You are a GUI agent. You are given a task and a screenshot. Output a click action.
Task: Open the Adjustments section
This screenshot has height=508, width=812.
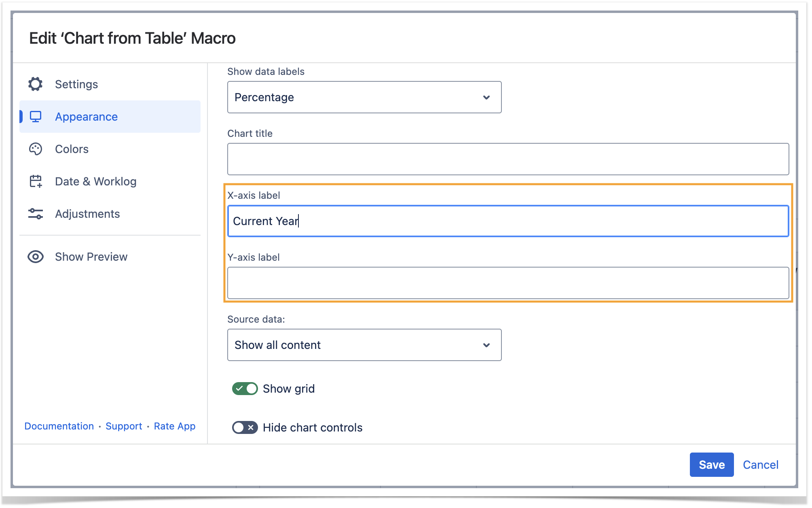pyautogui.click(x=87, y=214)
